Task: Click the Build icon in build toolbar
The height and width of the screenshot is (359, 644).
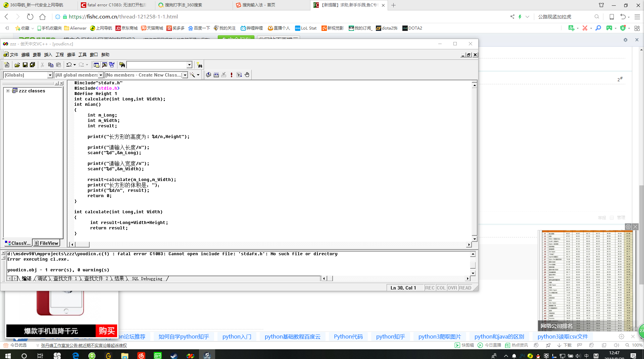Action: point(216,75)
